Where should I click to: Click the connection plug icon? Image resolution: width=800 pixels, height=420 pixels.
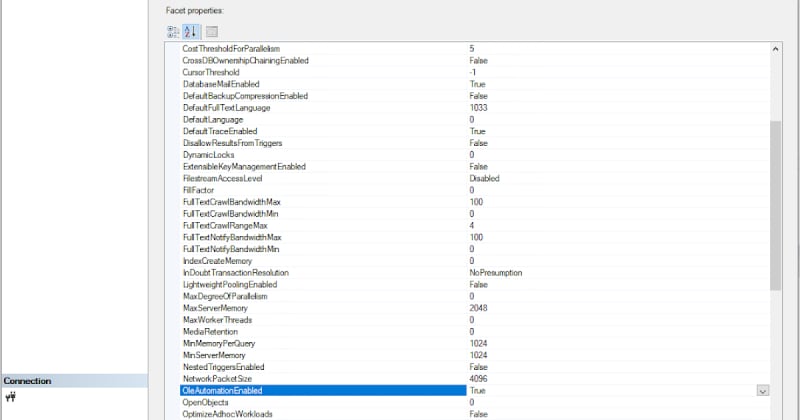(11, 397)
